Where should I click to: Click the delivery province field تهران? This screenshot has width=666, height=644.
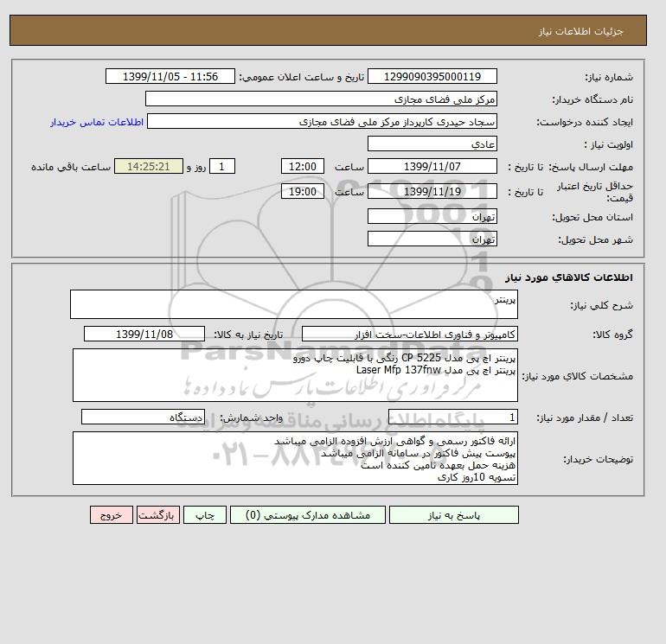tap(432, 216)
